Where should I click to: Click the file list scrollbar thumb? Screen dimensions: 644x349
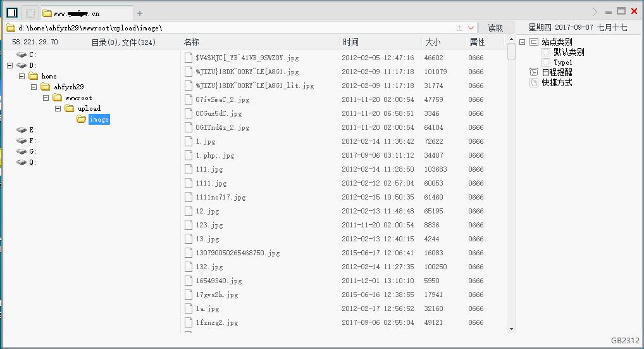pos(511,52)
